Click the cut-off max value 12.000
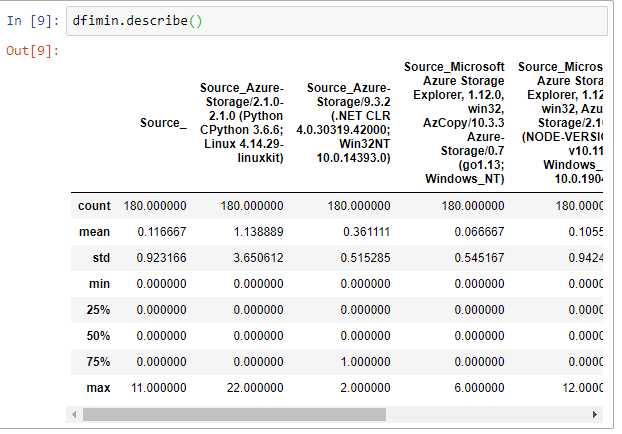Viewport: 622px width, 434px height. pyautogui.click(x=583, y=388)
